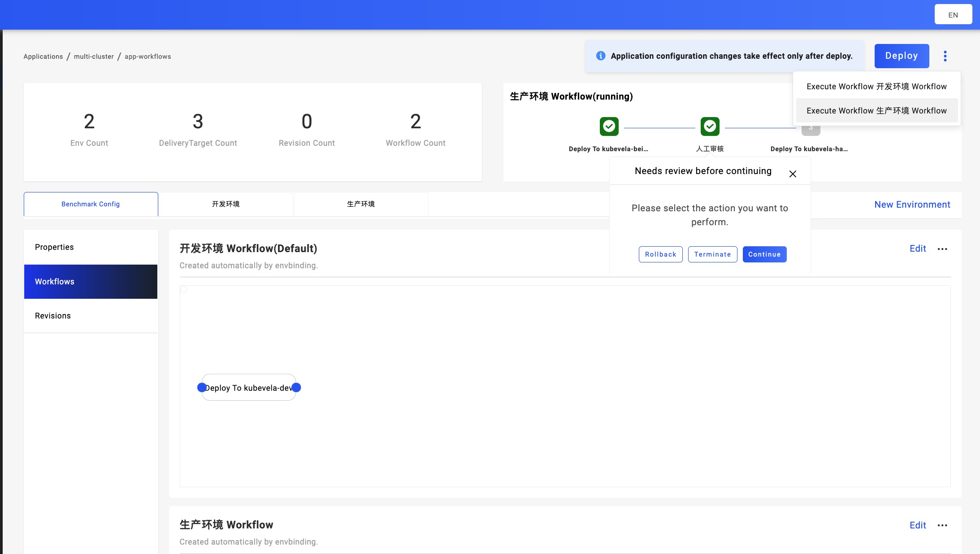This screenshot has width=980, height=554.
Task: Select Execute Workflow 开发环境 Workflow menu item
Action: pyautogui.click(x=876, y=87)
